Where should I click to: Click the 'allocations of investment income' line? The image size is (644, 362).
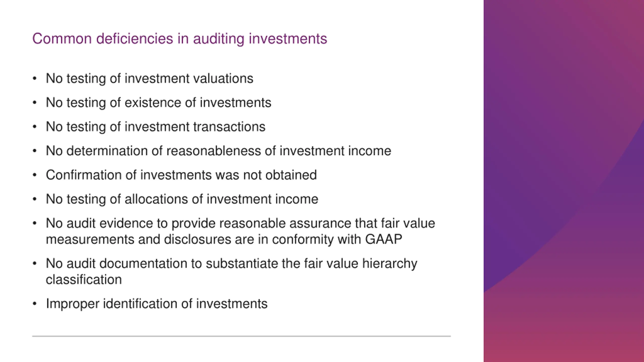click(182, 199)
